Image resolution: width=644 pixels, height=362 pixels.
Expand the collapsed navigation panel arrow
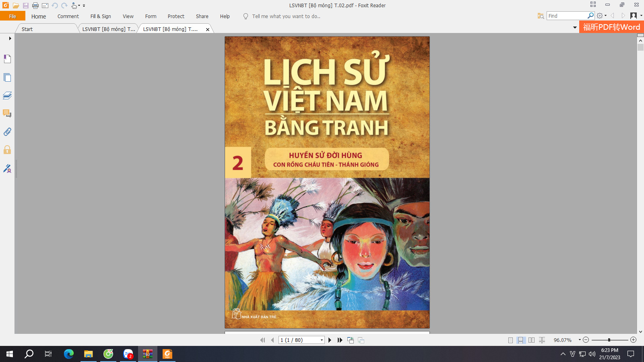point(10,39)
